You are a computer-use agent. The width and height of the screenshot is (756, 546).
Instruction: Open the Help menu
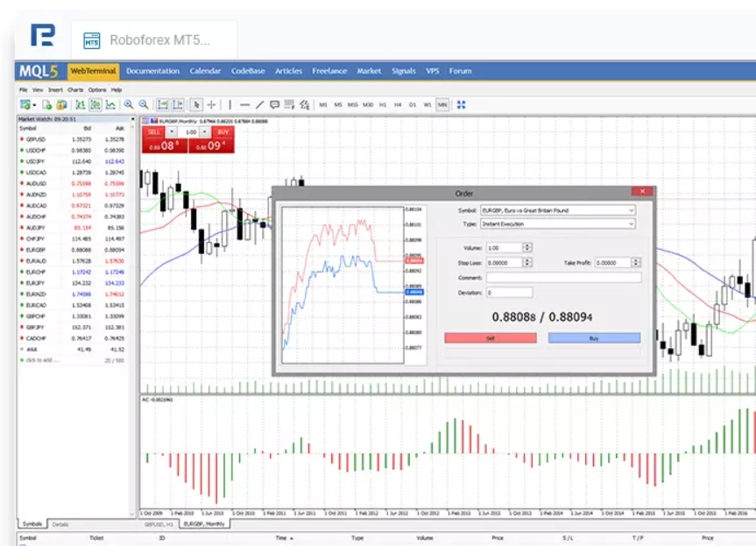(x=117, y=89)
